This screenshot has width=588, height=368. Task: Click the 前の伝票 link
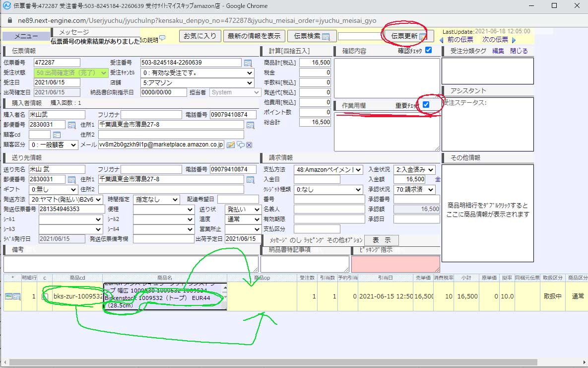coord(460,40)
